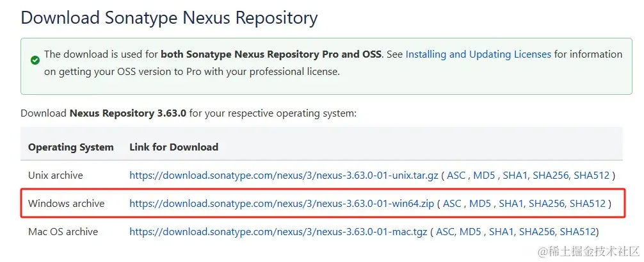The width and height of the screenshot is (644, 262).
Task: Open SHA512 checksum for Mac archive
Action: pos(577,231)
